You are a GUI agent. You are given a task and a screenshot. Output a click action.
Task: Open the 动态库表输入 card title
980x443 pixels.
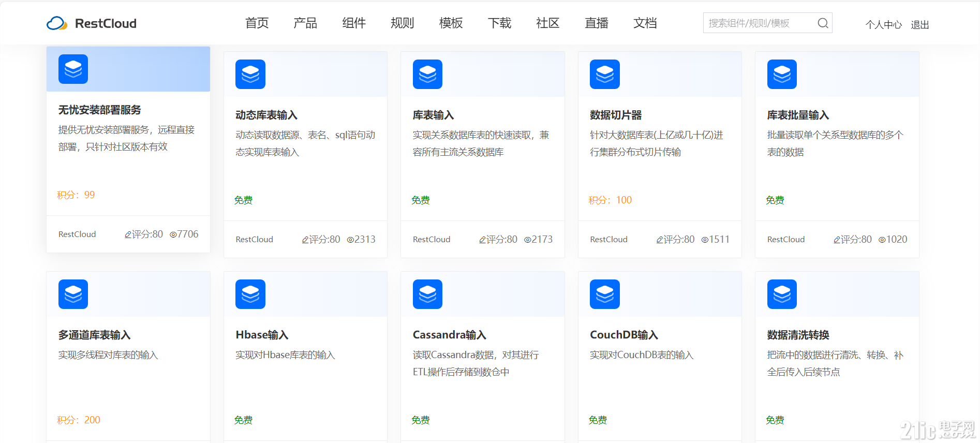pos(266,115)
